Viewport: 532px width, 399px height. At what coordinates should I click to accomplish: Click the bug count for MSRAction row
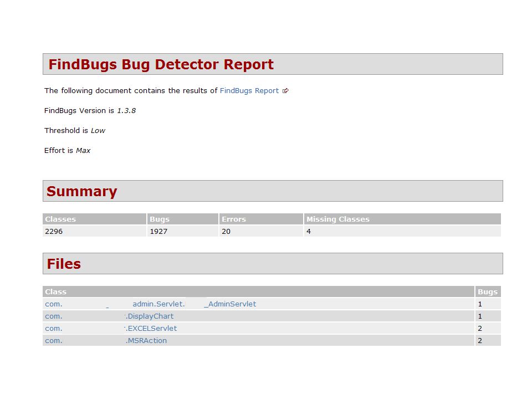tap(480, 341)
